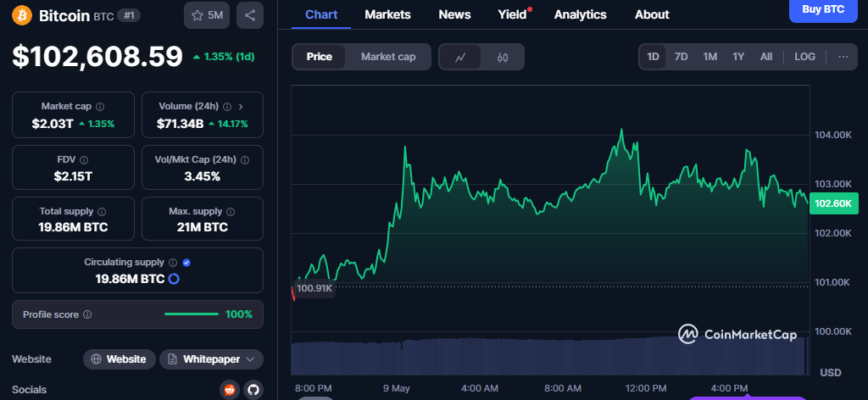Click the $2.15T FDV value
Image resolution: width=868 pixels, height=400 pixels.
(73, 176)
